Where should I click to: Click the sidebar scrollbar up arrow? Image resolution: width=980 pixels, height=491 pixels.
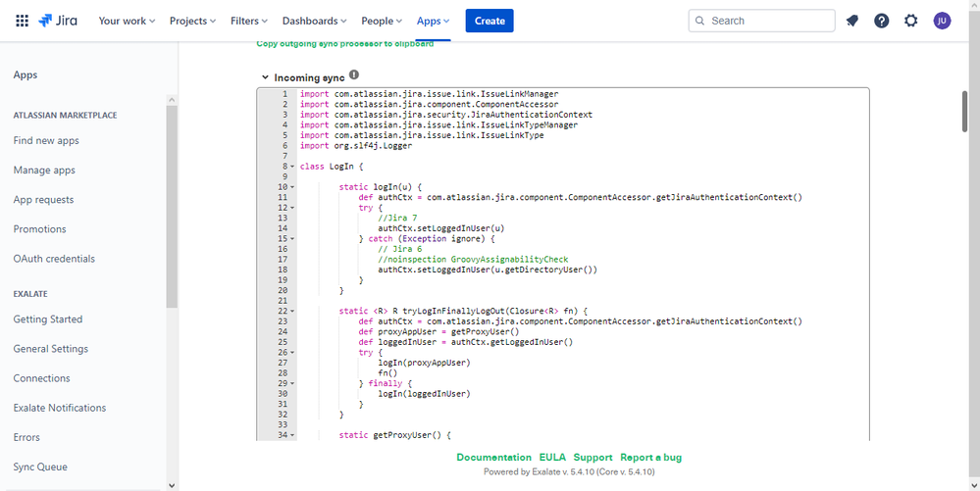coord(172,100)
